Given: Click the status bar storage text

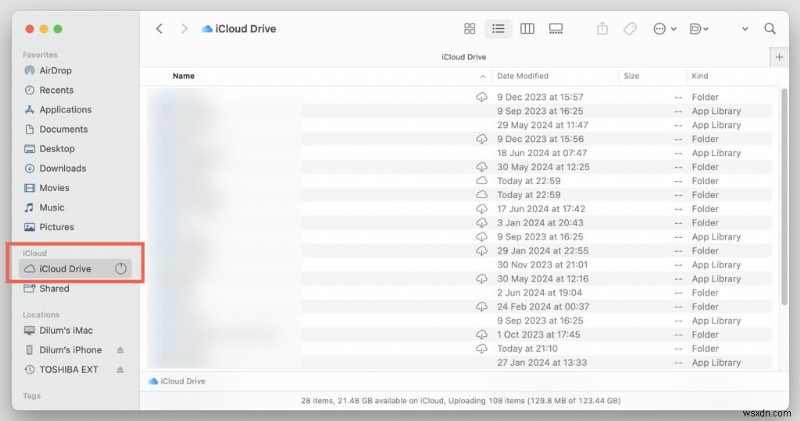Looking at the screenshot, I should [x=460, y=401].
